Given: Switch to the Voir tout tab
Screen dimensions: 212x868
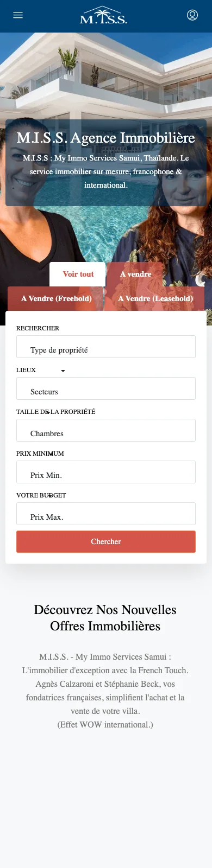Looking at the screenshot, I should click(x=78, y=274).
